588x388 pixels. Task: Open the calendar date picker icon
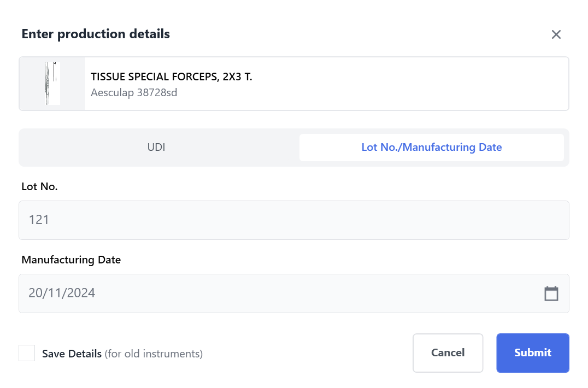551,293
